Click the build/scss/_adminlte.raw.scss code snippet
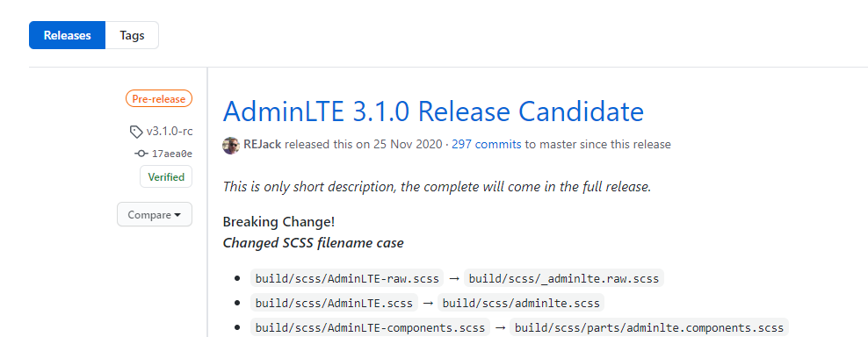The height and width of the screenshot is (337, 868). pos(563,278)
